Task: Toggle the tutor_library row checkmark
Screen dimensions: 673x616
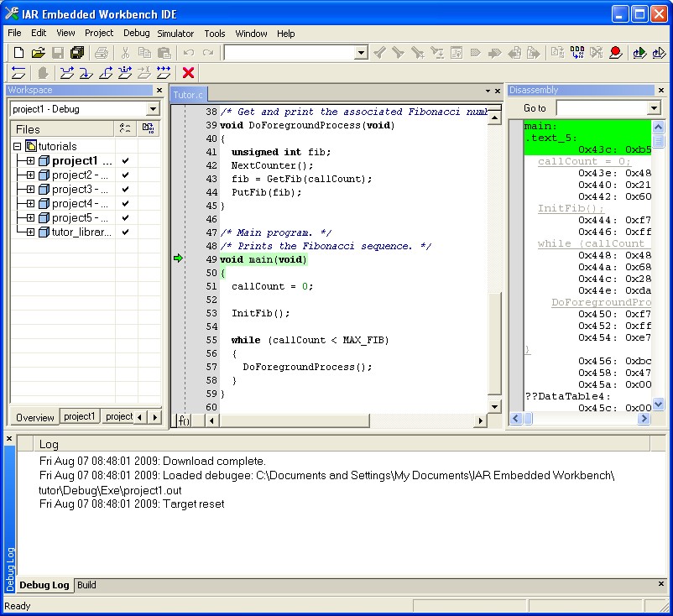Action: point(125,232)
